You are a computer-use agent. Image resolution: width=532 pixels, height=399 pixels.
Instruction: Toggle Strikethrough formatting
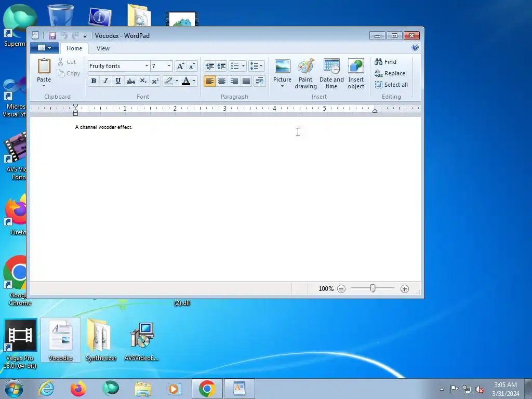tap(130, 81)
